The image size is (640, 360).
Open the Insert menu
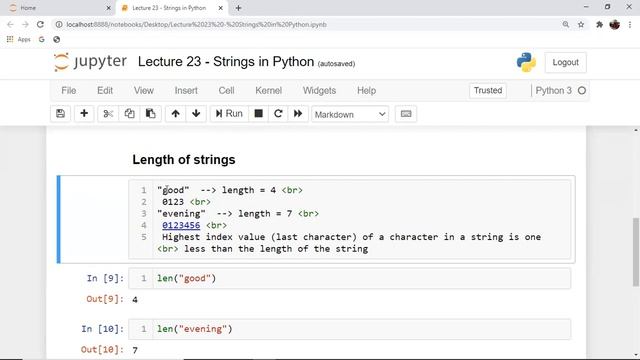click(186, 91)
